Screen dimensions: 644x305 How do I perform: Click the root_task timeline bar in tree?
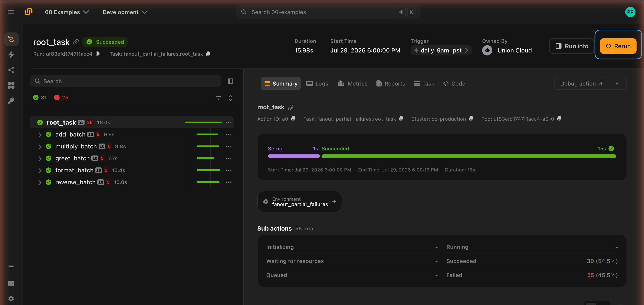(x=203, y=122)
